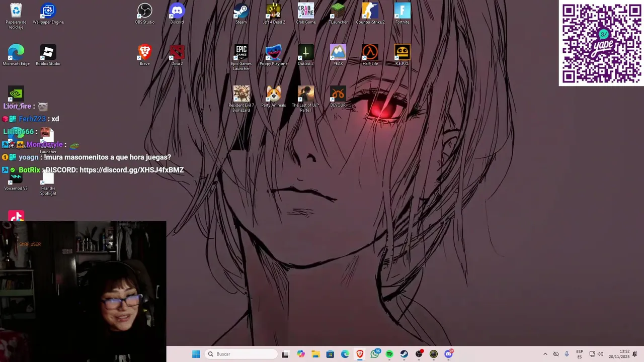Open Spotify from the taskbar

click(x=389, y=354)
